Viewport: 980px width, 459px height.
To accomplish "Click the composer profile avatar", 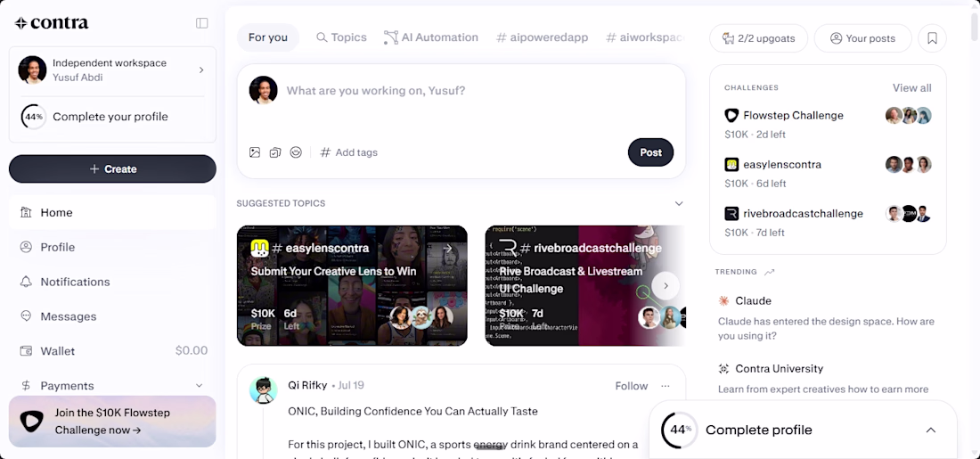I will [x=263, y=90].
